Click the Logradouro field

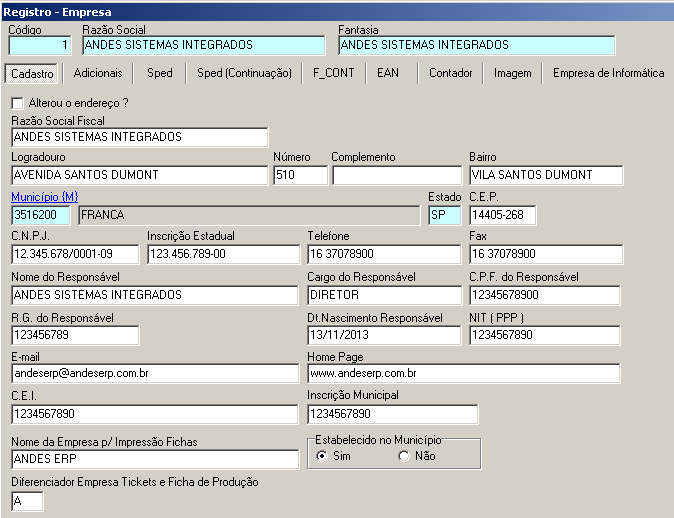click(140, 175)
